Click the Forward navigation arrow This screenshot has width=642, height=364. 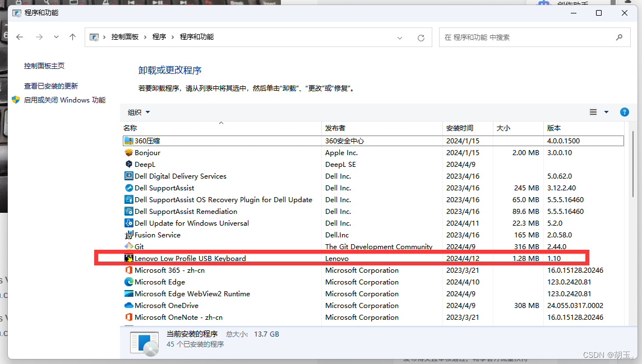point(39,37)
